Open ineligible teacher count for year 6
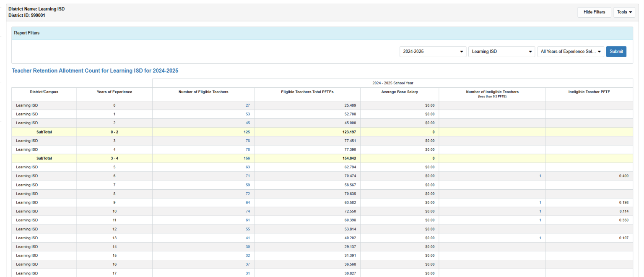 (540, 176)
